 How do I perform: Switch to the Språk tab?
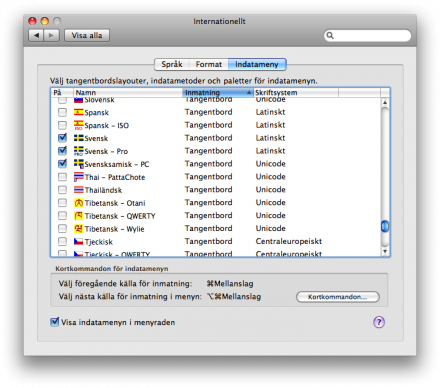(172, 64)
